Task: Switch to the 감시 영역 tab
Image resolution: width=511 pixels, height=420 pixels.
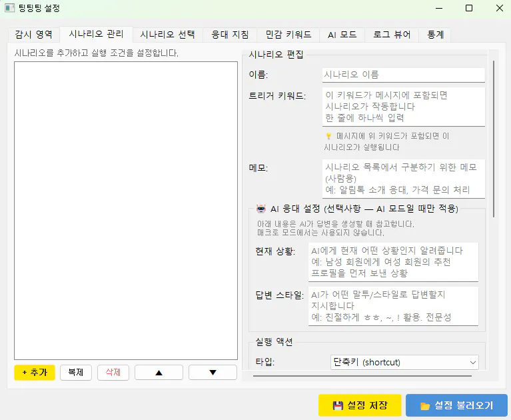Action: coord(33,35)
